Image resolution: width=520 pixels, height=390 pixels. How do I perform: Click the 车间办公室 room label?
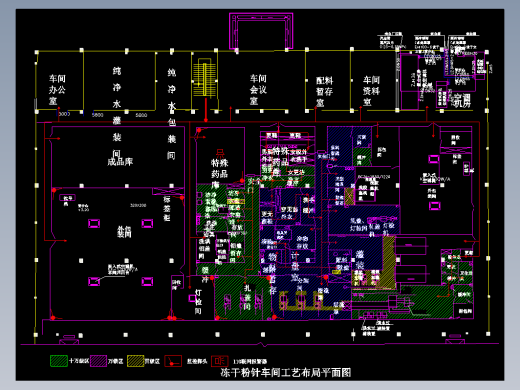coord(57,90)
